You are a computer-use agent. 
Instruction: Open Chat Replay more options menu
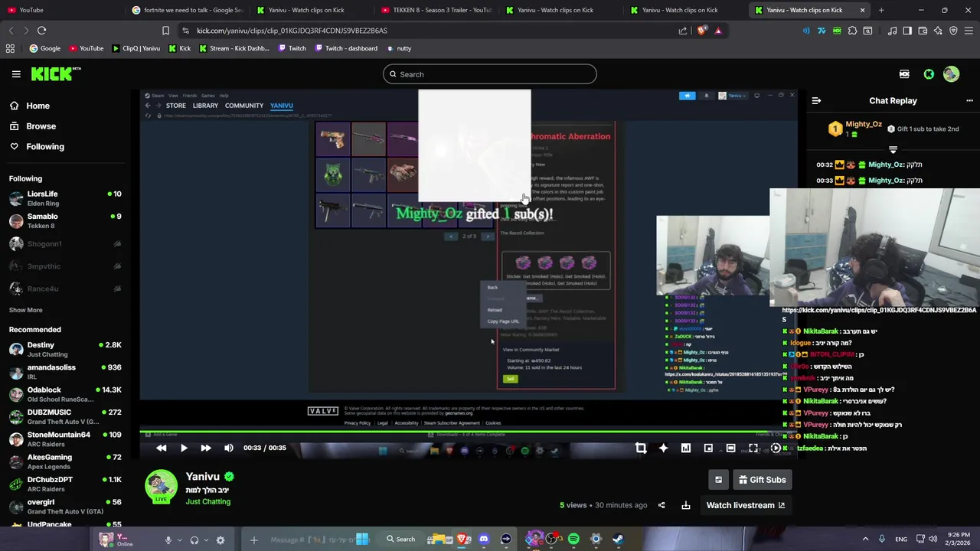(x=969, y=100)
